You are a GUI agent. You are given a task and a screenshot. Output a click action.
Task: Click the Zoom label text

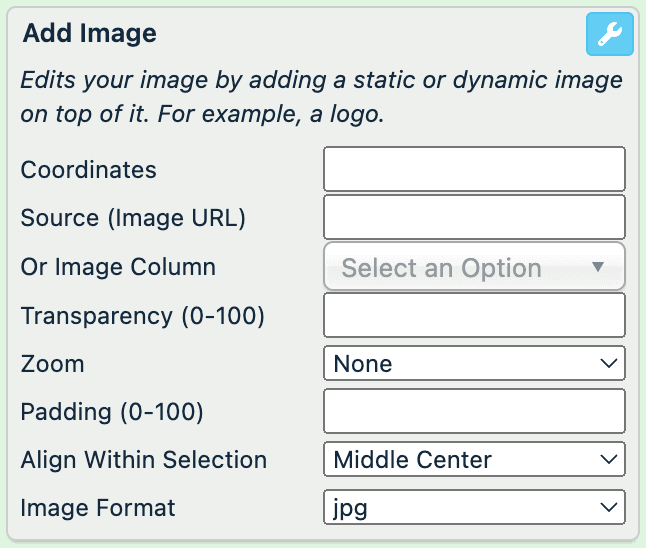(x=52, y=364)
